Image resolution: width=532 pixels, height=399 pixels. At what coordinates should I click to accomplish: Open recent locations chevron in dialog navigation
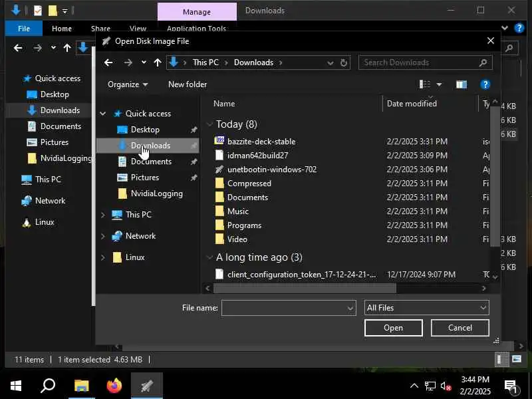144,63
